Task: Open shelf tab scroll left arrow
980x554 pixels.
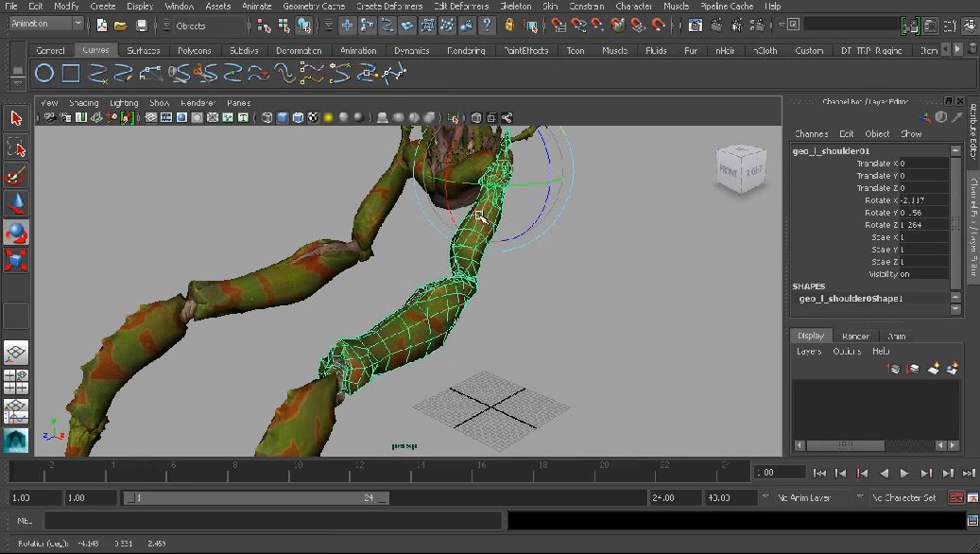Action: click(x=946, y=49)
